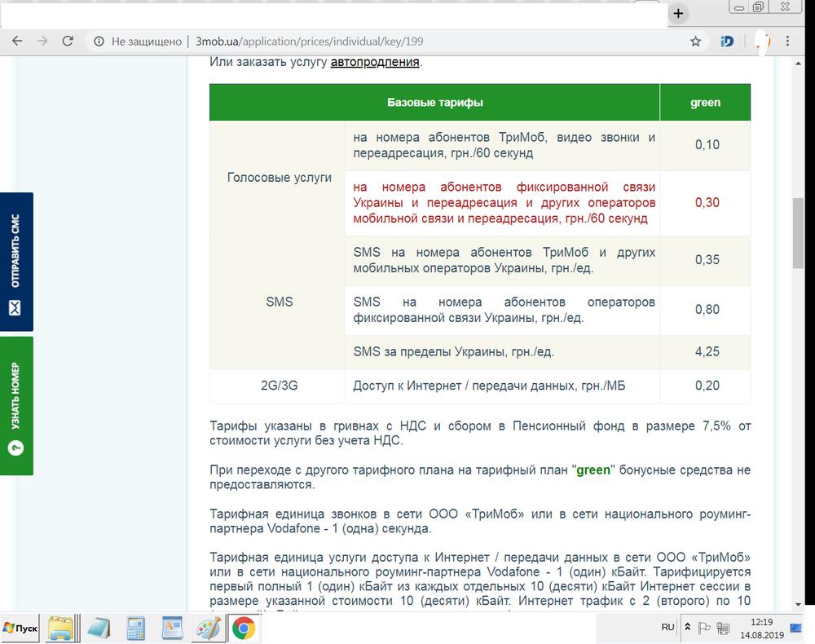Click the green column header

[705, 103]
